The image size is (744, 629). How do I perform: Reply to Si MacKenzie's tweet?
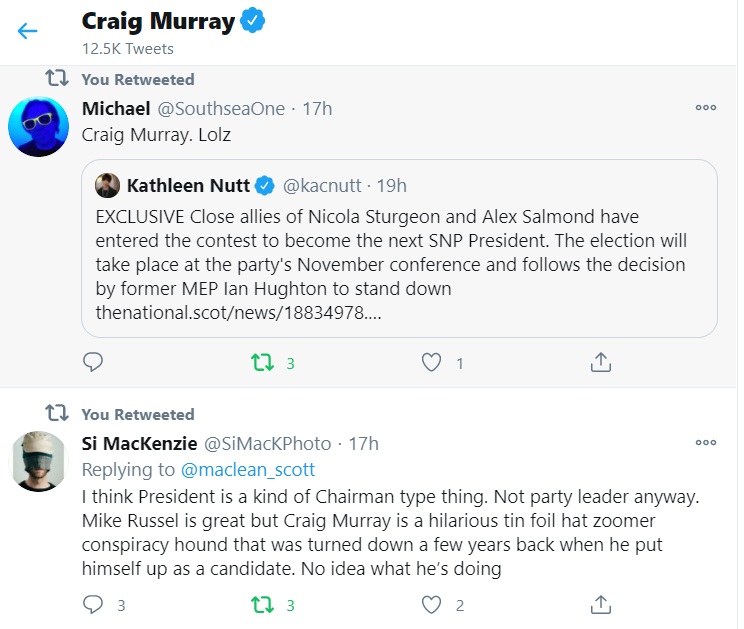coord(93,605)
